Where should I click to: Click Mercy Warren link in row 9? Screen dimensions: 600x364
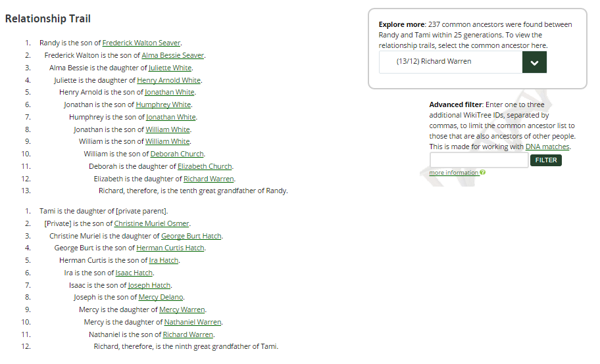[182, 309]
